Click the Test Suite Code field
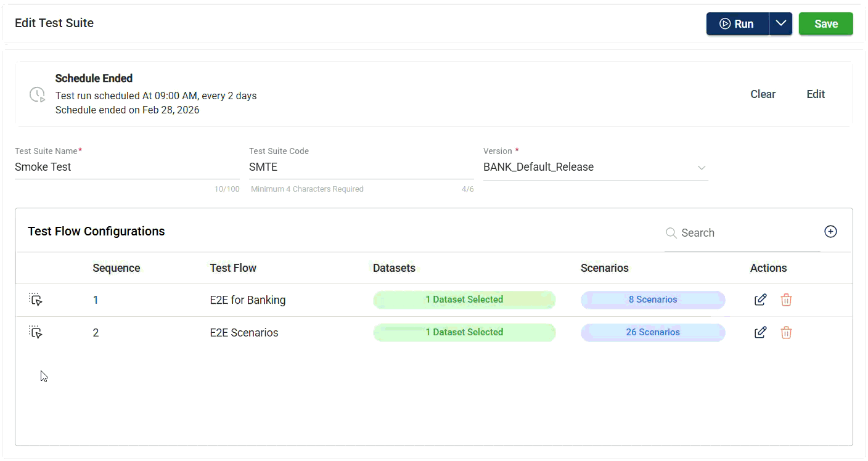The height and width of the screenshot is (461, 868). (361, 167)
